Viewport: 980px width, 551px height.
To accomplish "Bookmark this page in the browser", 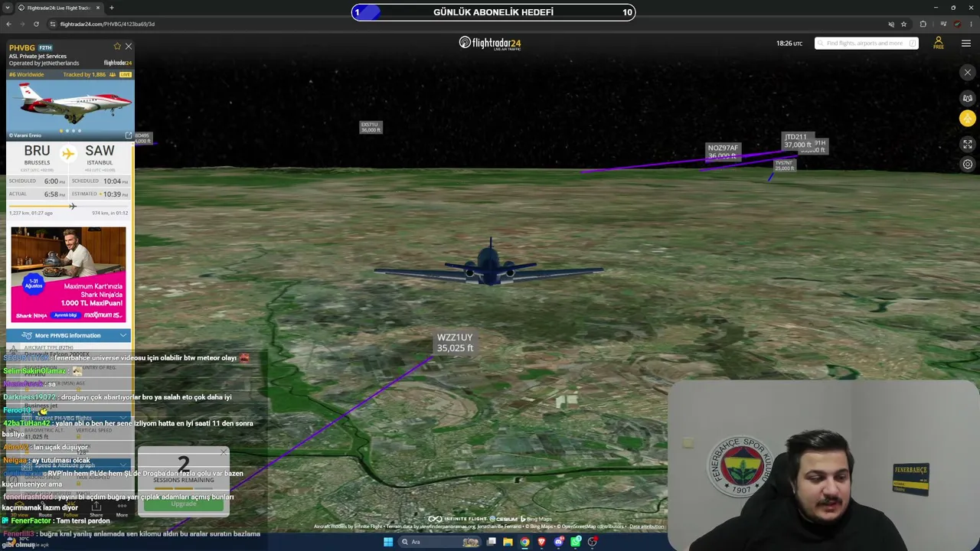I will (x=903, y=24).
